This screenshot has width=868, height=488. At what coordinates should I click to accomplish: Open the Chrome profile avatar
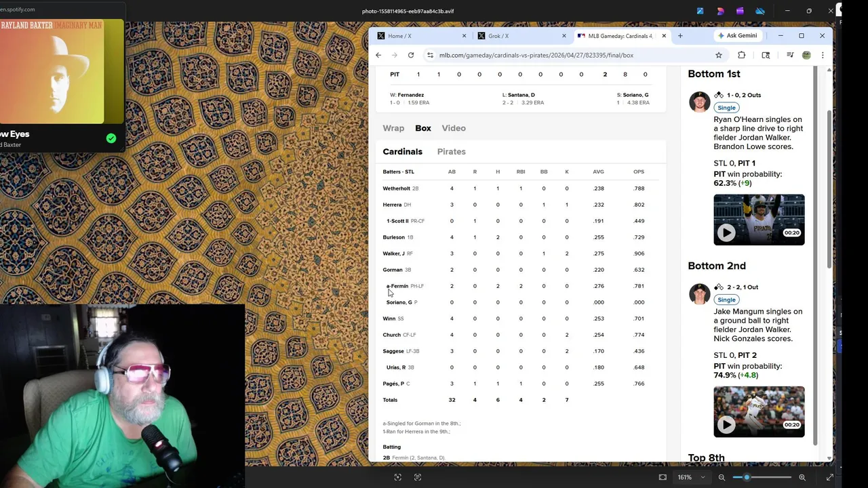(x=806, y=56)
